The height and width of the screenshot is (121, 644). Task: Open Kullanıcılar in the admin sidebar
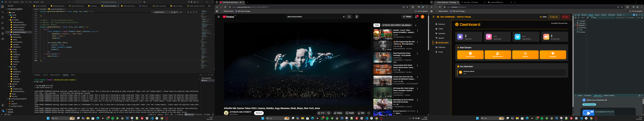point(442,47)
